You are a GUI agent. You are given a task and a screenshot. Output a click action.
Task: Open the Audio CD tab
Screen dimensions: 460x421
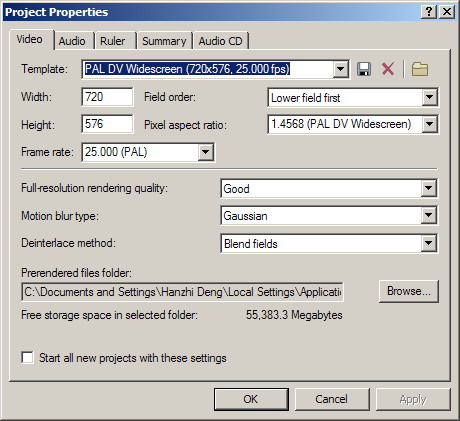pos(221,41)
